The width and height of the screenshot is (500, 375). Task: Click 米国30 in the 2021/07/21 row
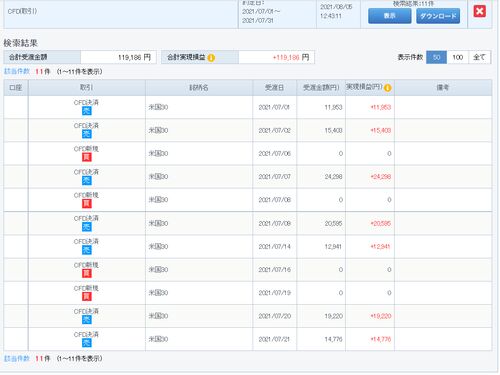pos(158,339)
